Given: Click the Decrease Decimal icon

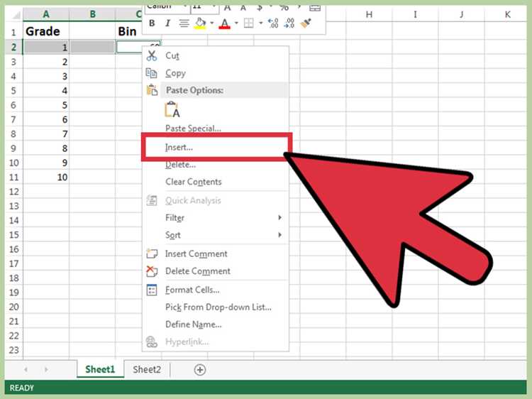Looking at the screenshot, I should [289, 23].
